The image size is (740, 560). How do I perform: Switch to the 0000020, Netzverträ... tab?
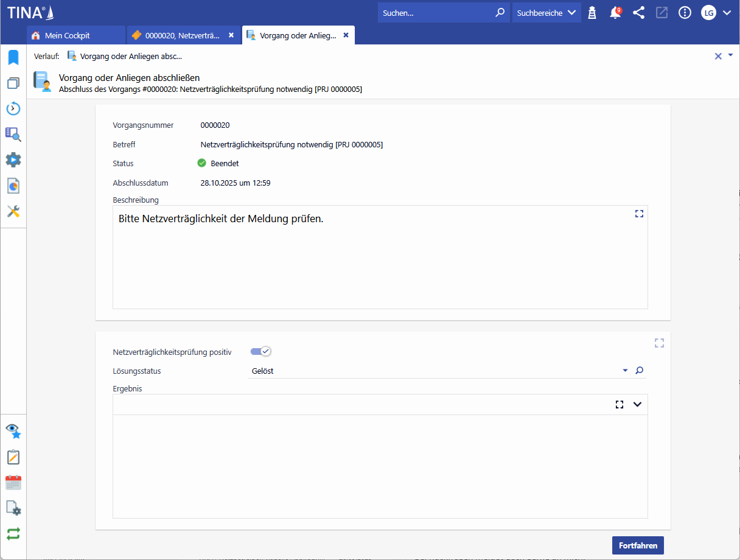click(182, 35)
